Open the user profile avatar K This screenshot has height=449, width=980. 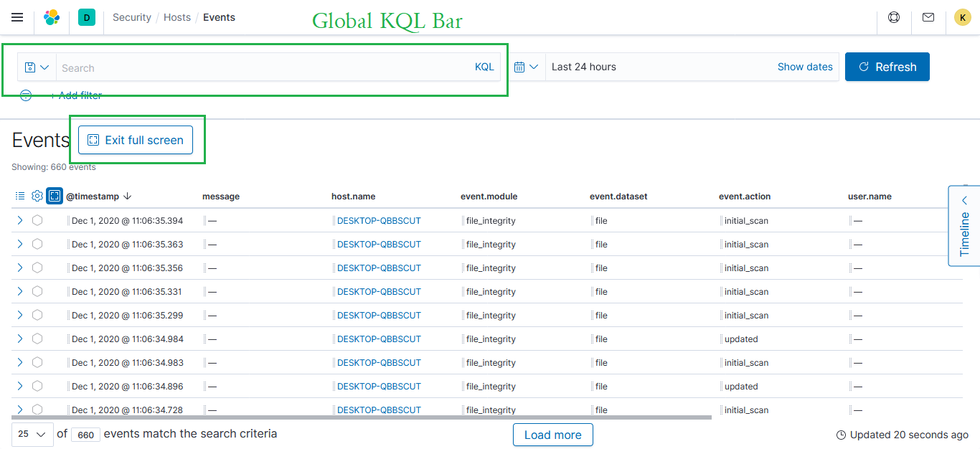coord(962,16)
